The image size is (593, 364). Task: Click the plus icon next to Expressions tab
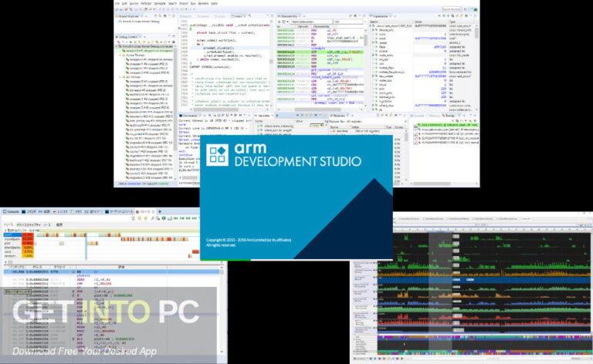395,16
